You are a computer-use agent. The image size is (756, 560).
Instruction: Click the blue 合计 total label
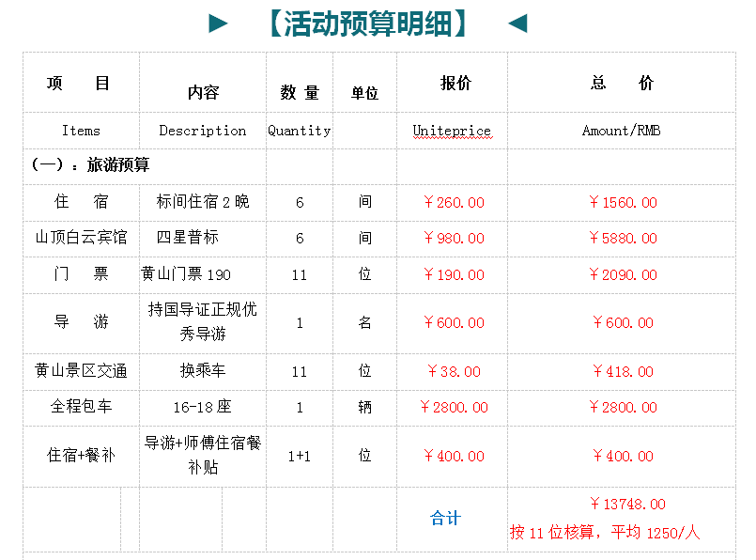click(445, 519)
